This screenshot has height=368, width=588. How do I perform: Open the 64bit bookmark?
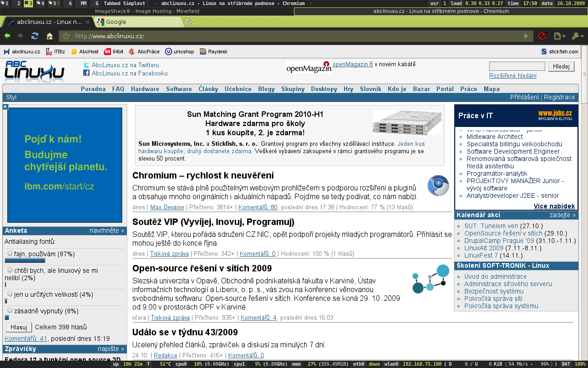[x=114, y=52]
